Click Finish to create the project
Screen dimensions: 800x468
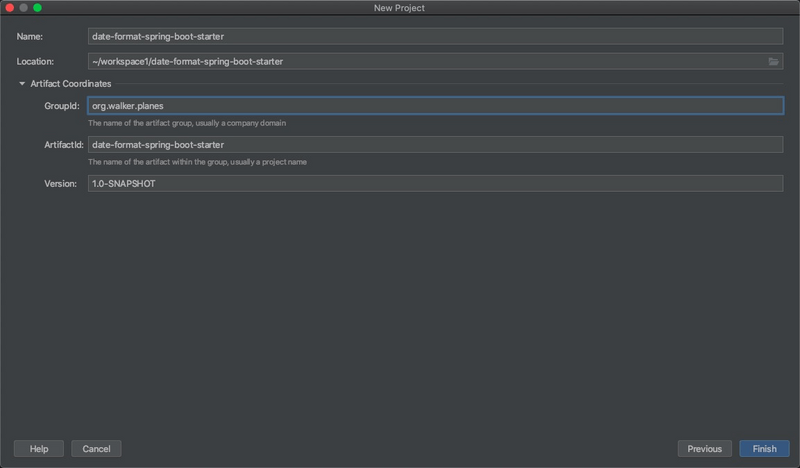click(x=764, y=449)
